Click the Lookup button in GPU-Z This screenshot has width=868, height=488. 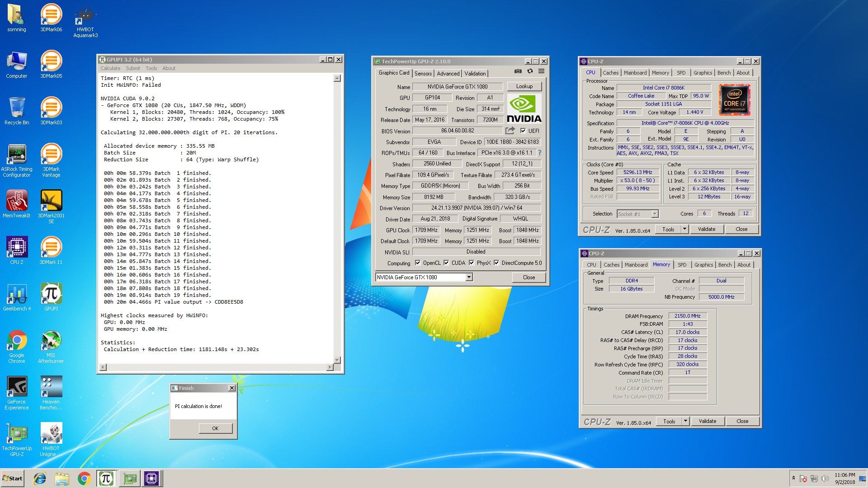point(524,86)
